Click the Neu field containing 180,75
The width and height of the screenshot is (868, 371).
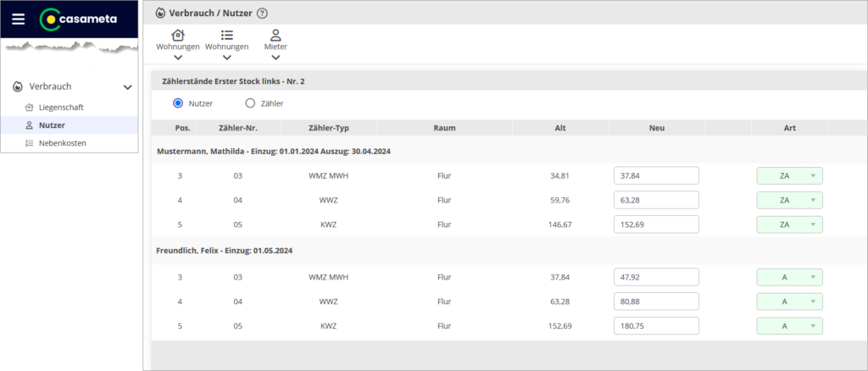coord(656,325)
